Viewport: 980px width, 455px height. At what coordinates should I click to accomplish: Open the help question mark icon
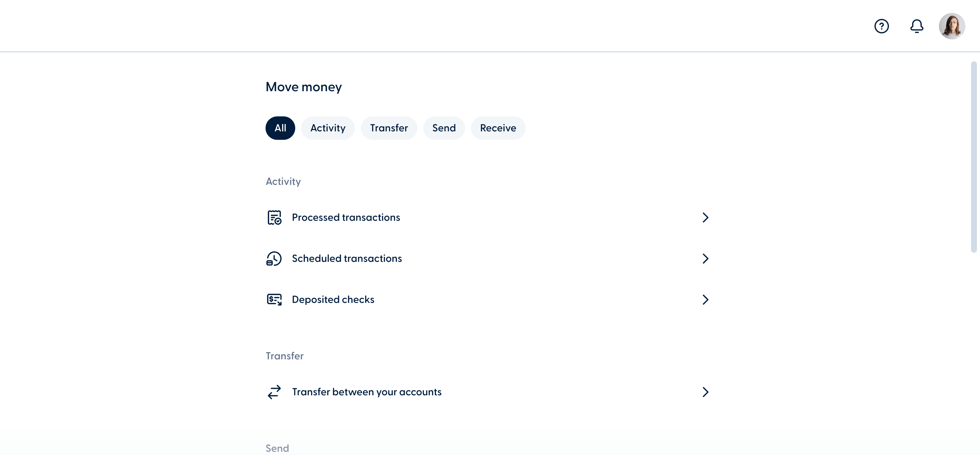(881, 26)
